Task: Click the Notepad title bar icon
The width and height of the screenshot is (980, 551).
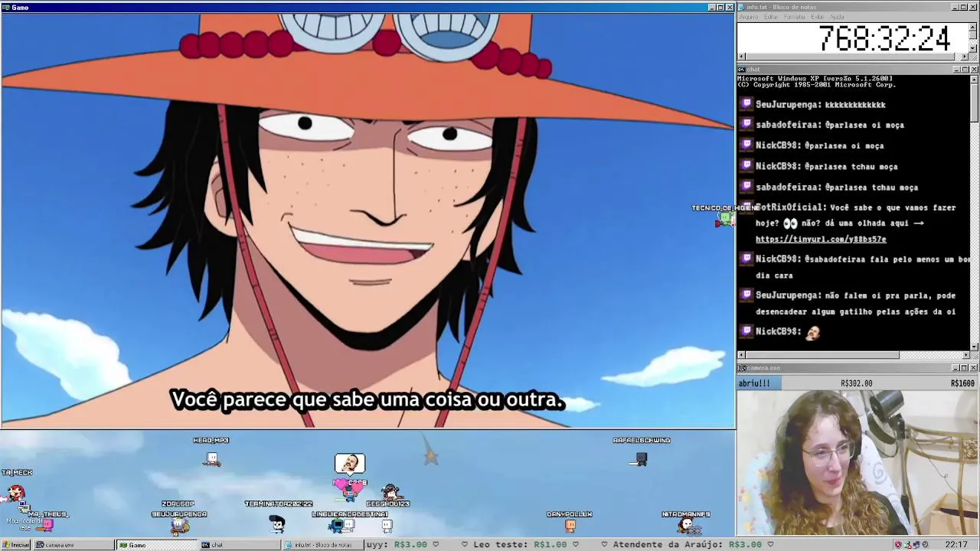Action: 743,7
